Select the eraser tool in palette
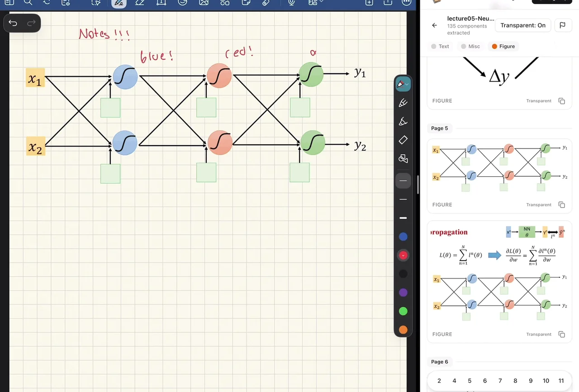579x392 pixels. (403, 140)
